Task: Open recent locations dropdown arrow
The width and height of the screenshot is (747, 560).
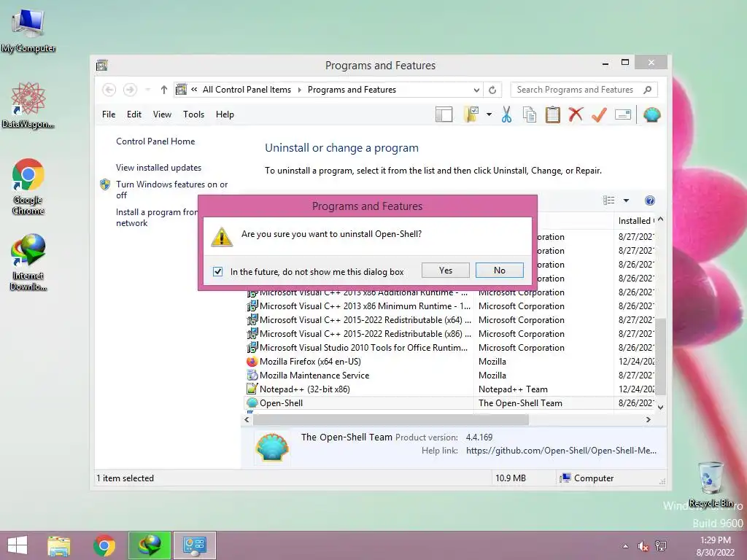Action: click(x=147, y=90)
